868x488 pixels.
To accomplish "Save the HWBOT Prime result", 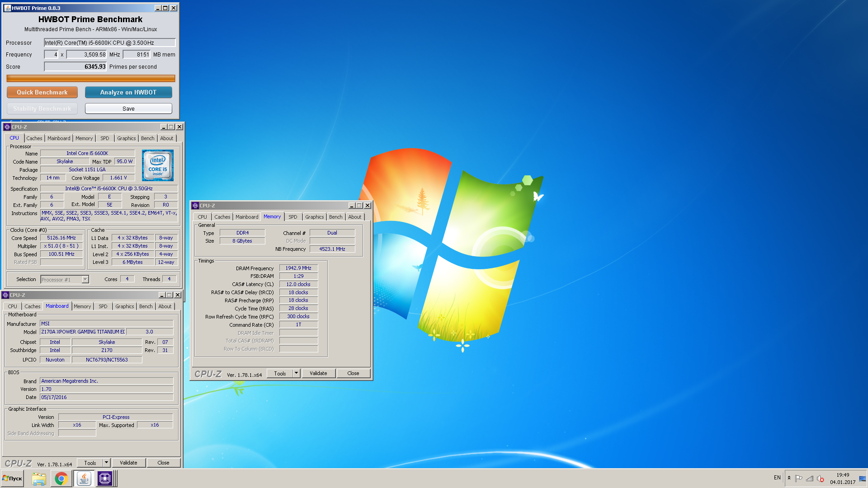I will 128,108.
